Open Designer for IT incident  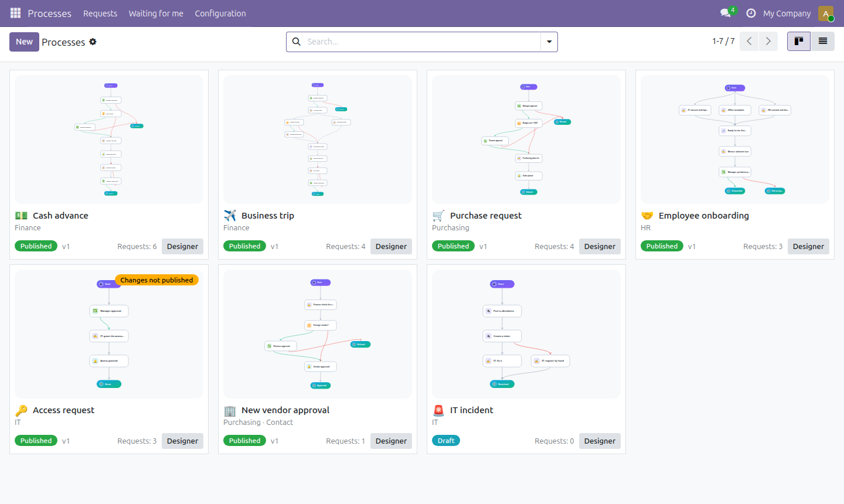tap(600, 441)
